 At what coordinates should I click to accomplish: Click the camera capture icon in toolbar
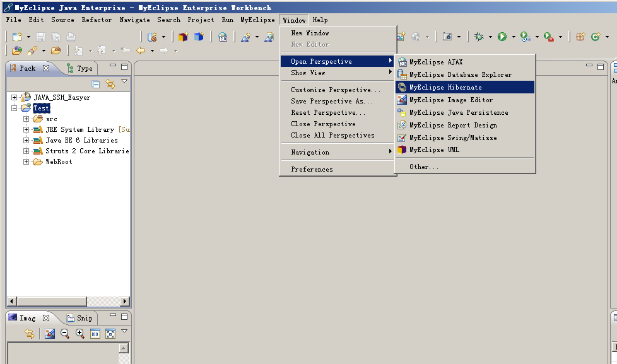[447, 37]
